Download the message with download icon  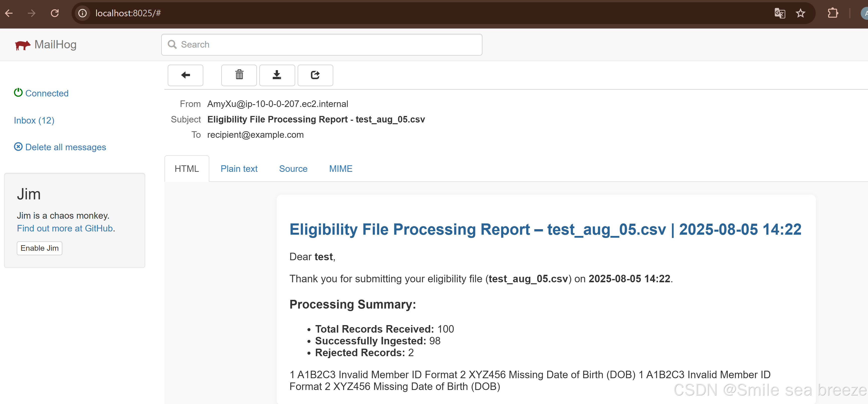(277, 75)
